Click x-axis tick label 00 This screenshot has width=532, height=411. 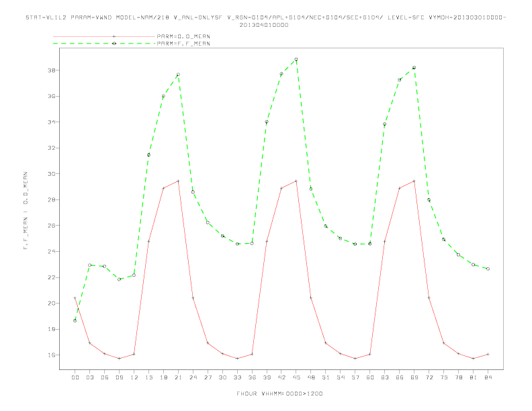tap(75, 377)
